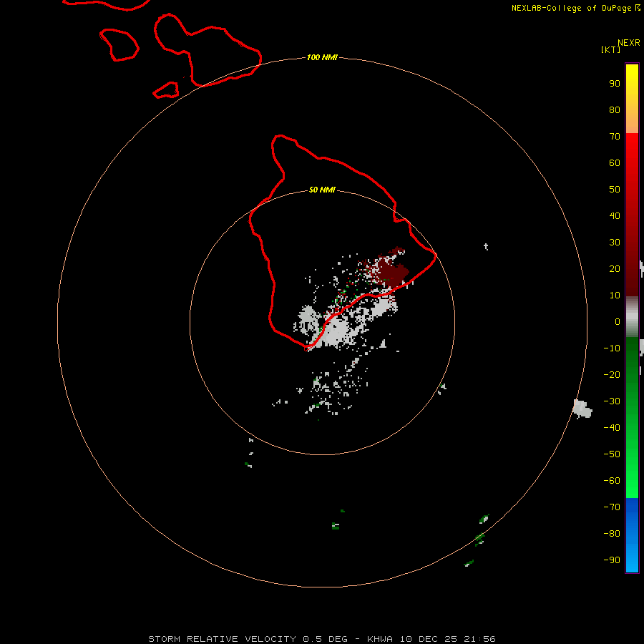Click the -80 knot scale value
Image resolution: width=644 pixels, height=644 pixels.
coord(612,534)
